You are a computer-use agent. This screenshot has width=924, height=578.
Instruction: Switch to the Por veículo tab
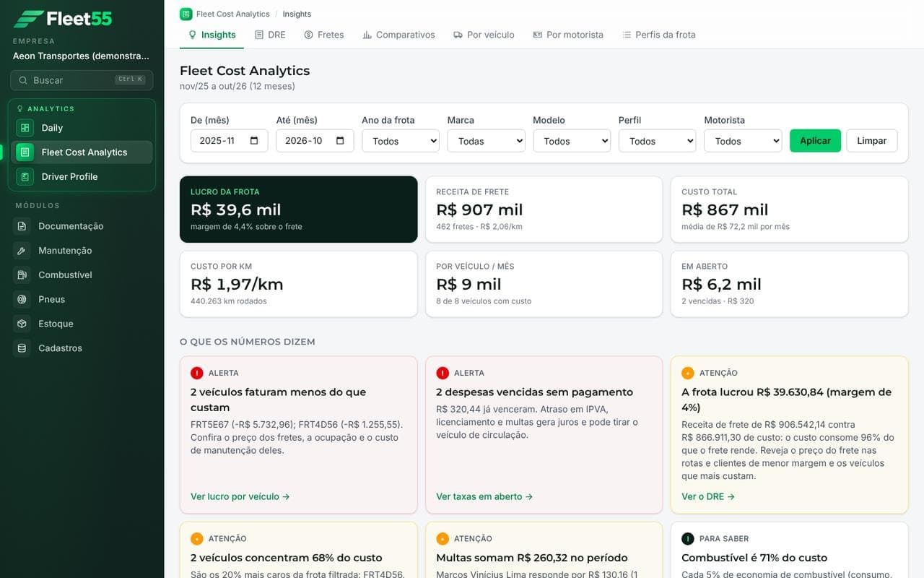coord(484,35)
